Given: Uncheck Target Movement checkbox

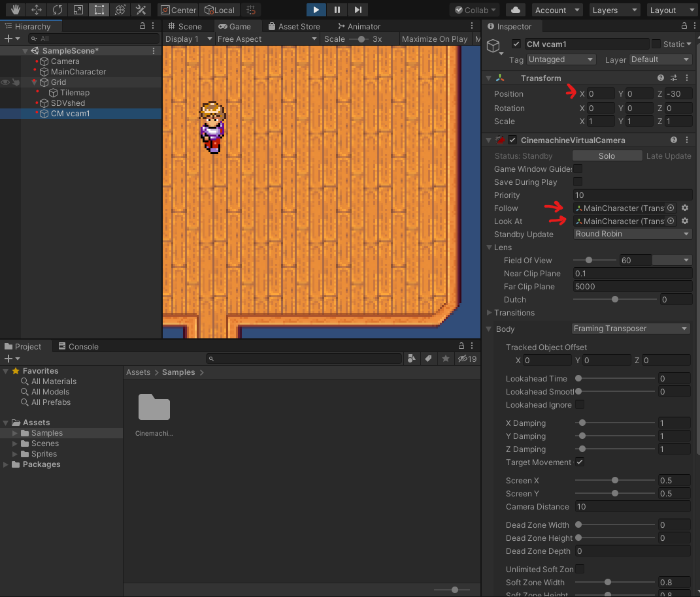Looking at the screenshot, I should point(580,462).
